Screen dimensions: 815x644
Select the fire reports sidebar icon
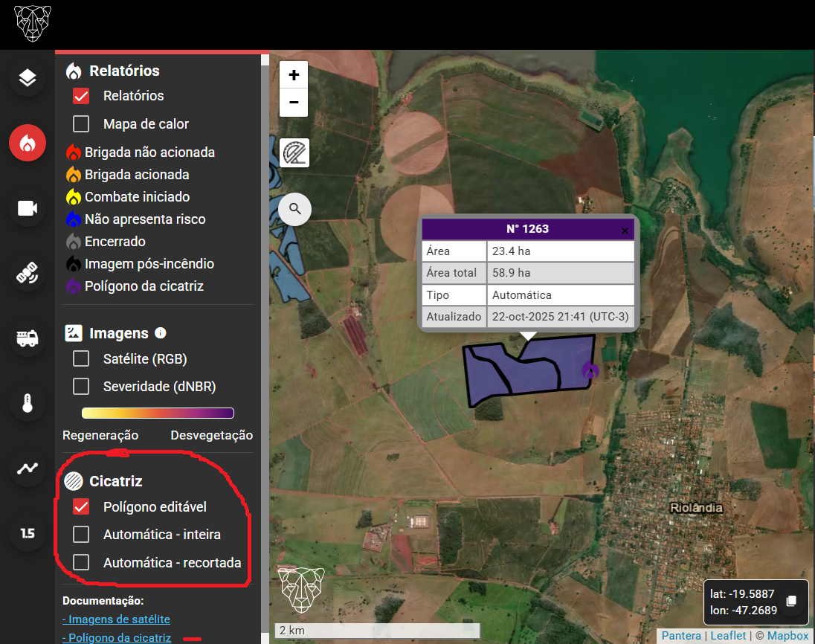[28, 143]
